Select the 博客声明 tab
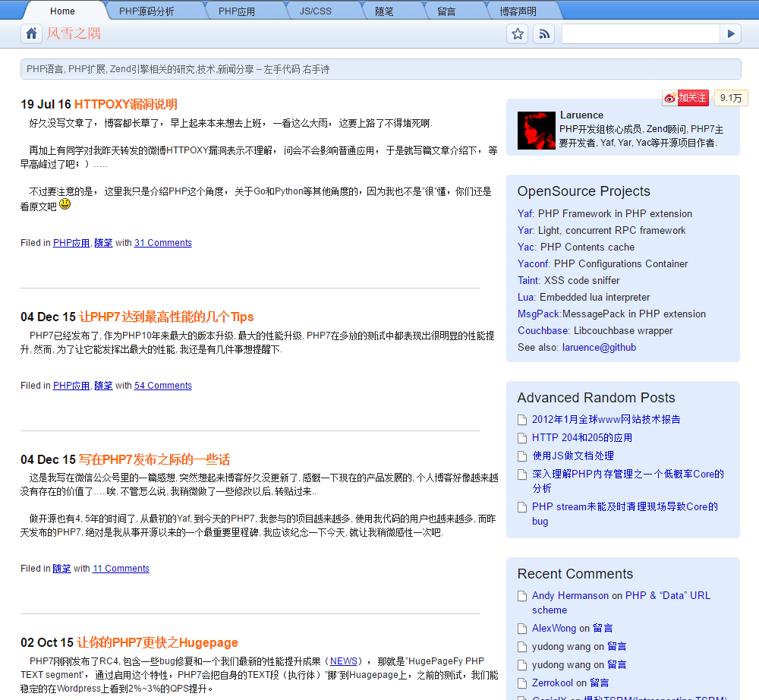 [518, 11]
